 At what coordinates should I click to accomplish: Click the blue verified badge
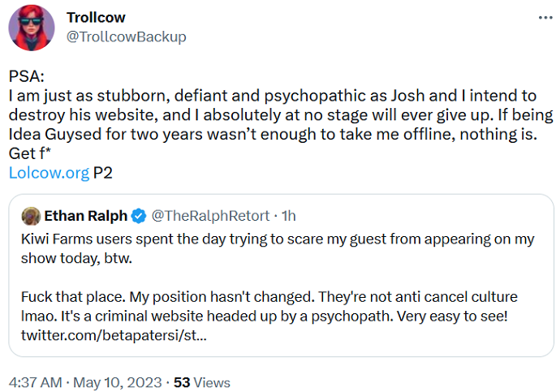(x=139, y=216)
